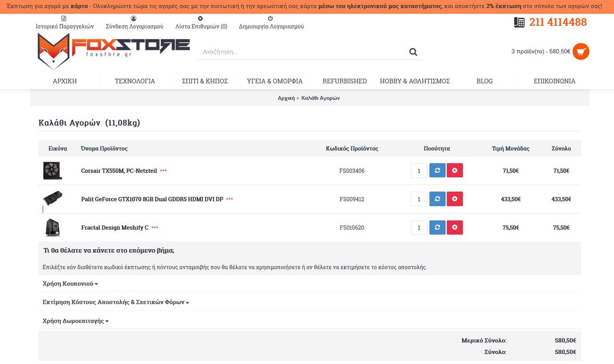Click the Corsair TX550M product thumbnail
This screenshot has height=364, width=614.
52,171
